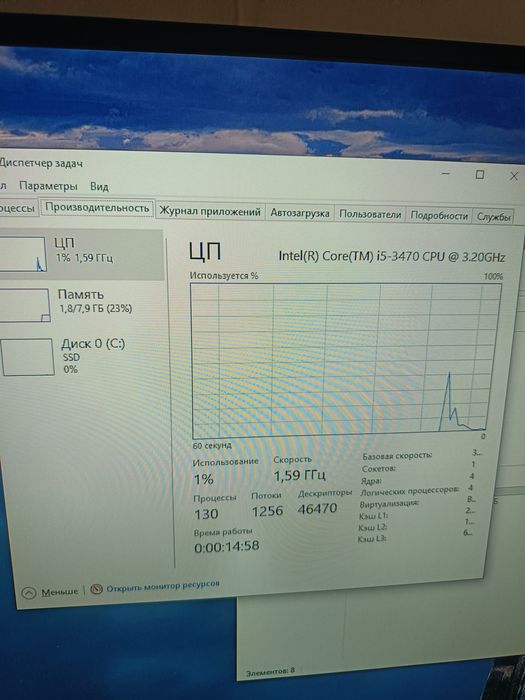The image size is (525, 700).
Task: Open the Автозагрузка tab
Action: click(300, 213)
